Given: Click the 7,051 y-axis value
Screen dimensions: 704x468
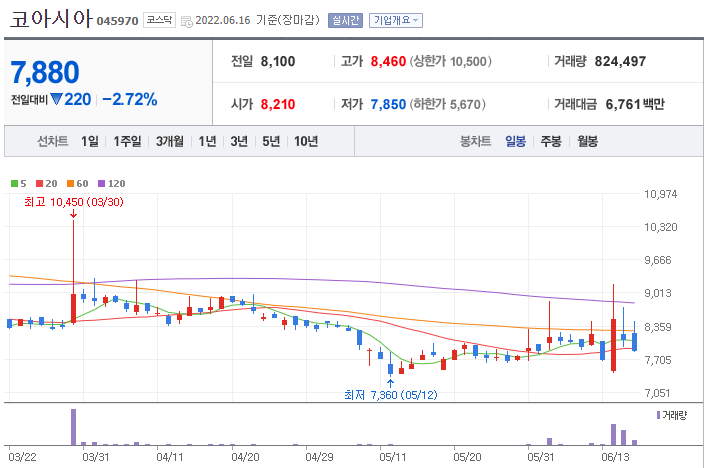Looking at the screenshot, I should (x=658, y=393).
